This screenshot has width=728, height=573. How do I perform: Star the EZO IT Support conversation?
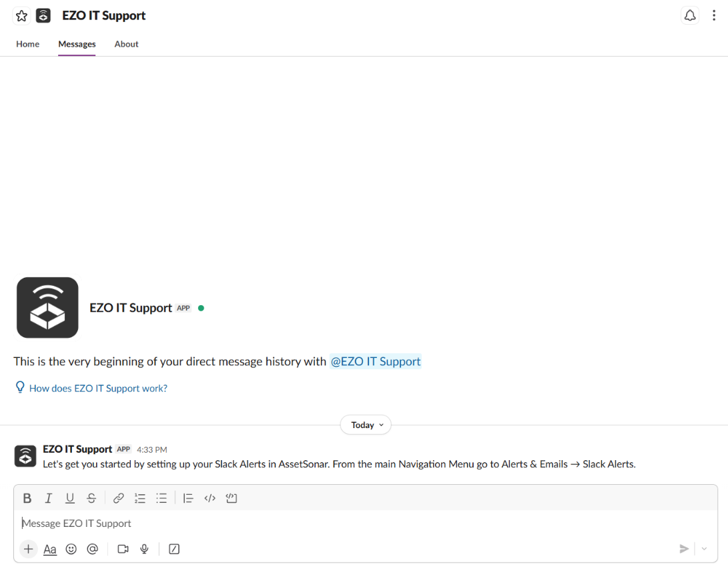pyautogui.click(x=21, y=16)
